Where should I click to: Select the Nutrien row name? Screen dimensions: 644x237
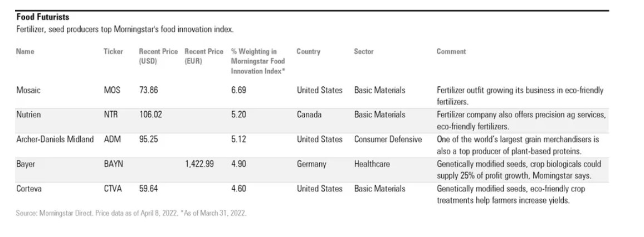pyautogui.click(x=29, y=115)
